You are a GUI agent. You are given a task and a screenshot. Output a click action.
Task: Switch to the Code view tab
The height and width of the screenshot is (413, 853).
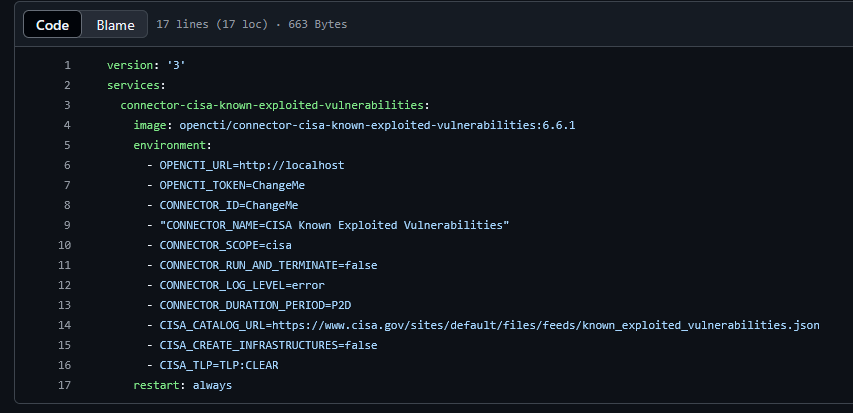point(53,24)
